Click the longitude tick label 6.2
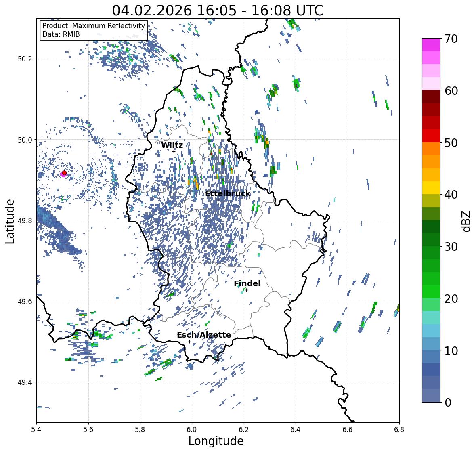Image resolution: width=476 pixels, height=451 pixels. pyautogui.click(x=244, y=429)
